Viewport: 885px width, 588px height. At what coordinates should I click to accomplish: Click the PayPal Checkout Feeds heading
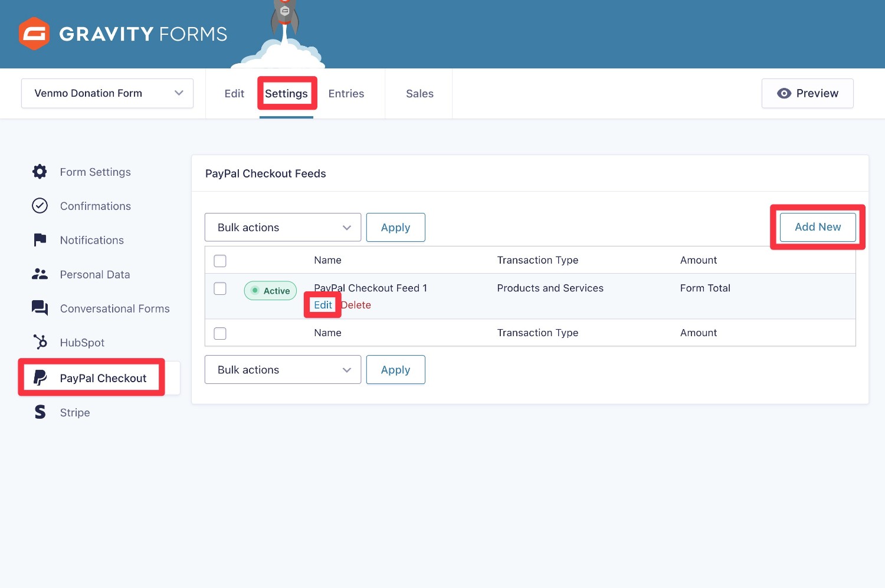(265, 173)
